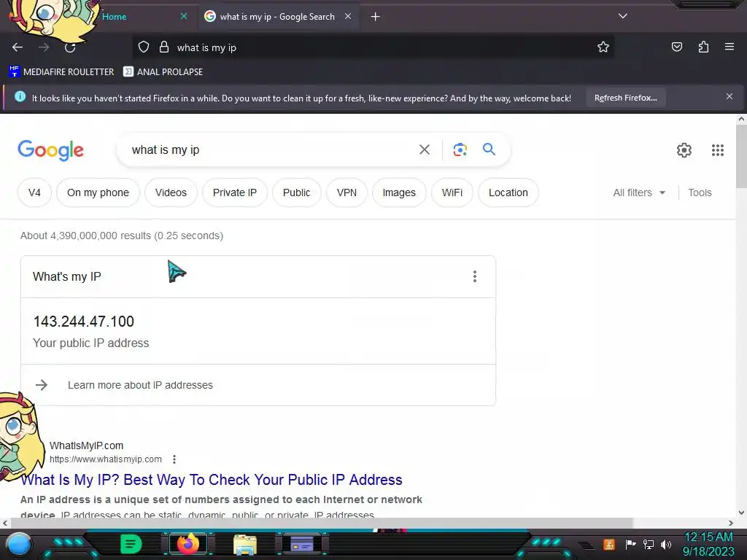Expand the All filters dropdown

[639, 192]
